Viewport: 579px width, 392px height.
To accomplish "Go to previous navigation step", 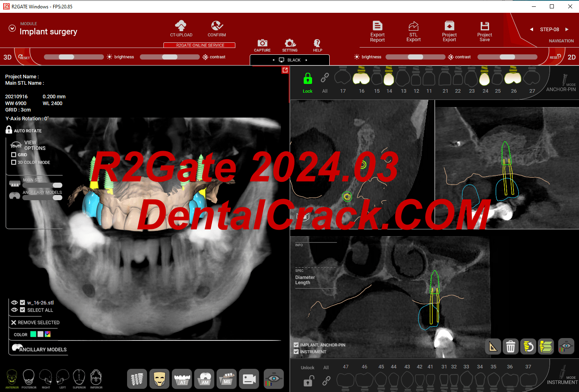I will pos(531,29).
